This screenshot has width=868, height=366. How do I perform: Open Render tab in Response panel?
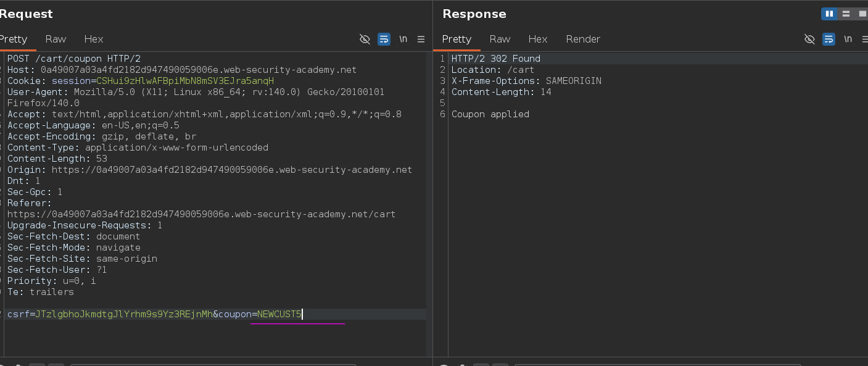(583, 39)
